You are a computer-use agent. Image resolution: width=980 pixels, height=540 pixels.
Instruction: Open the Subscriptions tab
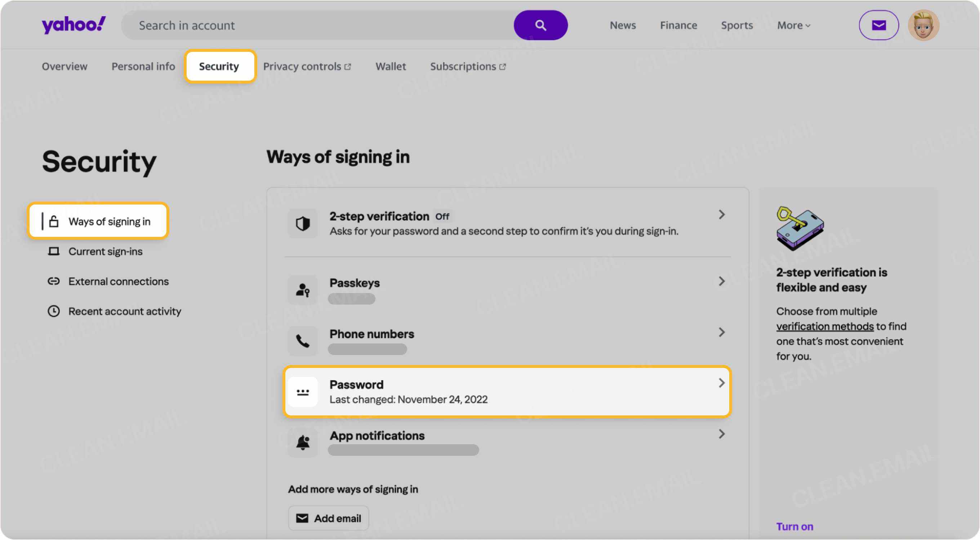pos(468,67)
